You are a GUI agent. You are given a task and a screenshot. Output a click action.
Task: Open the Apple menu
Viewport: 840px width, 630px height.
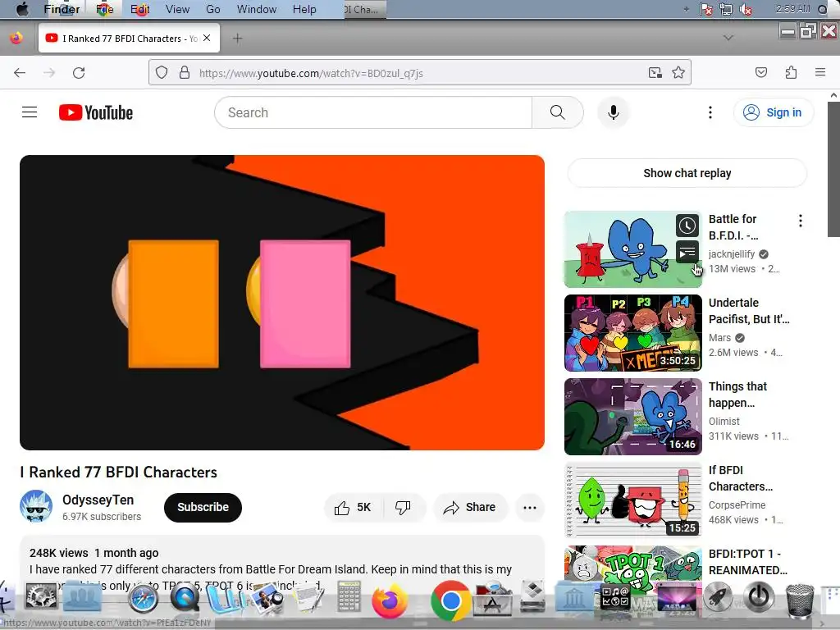click(x=22, y=9)
